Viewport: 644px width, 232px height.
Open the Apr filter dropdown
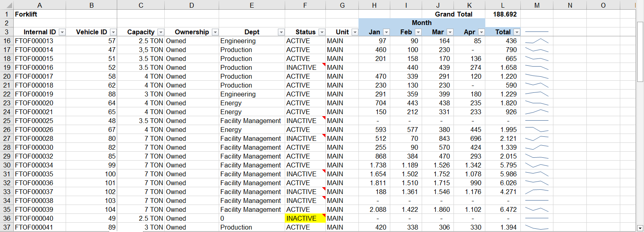tap(481, 32)
